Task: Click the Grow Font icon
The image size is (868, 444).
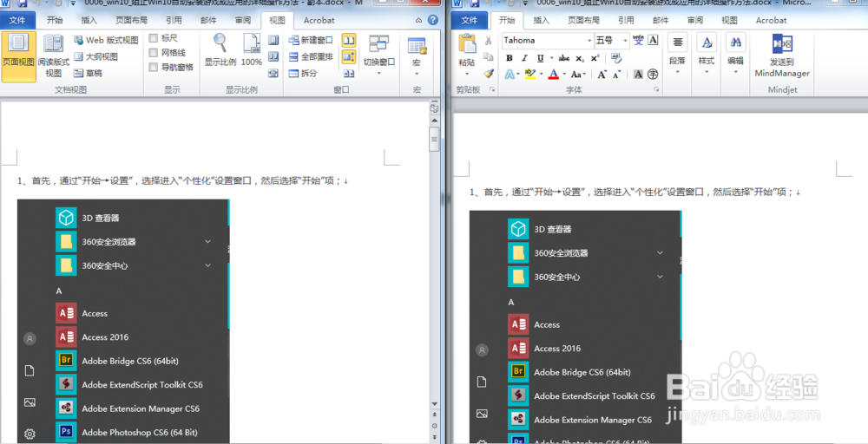Action: (602, 74)
